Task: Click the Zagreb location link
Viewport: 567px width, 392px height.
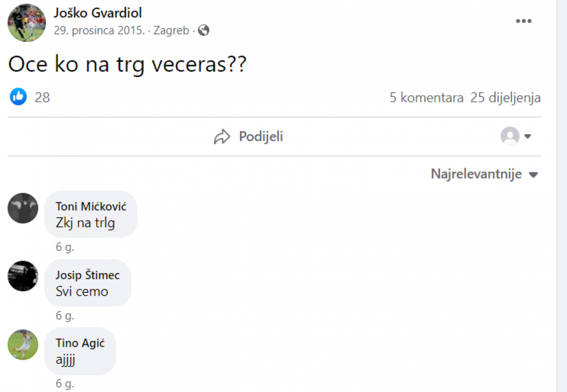Action: pos(171,31)
